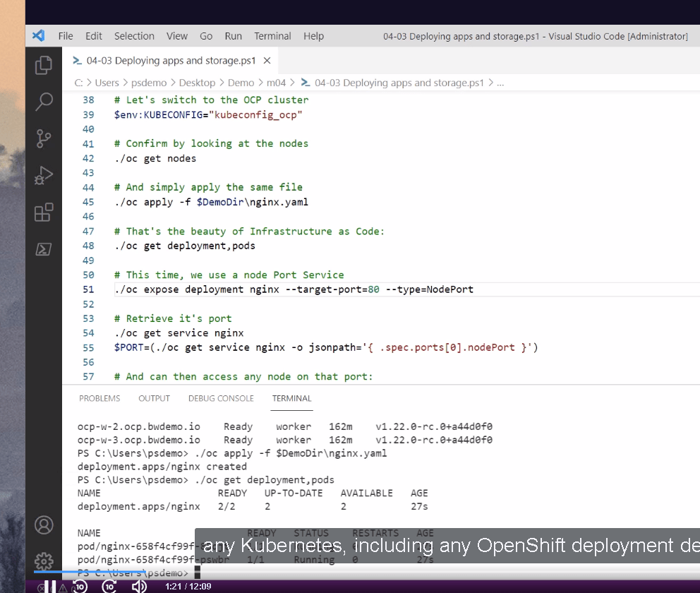Click the video progress bar
The width and height of the screenshot is (700, 593).
pyautogui.click(x=366, y=572)
